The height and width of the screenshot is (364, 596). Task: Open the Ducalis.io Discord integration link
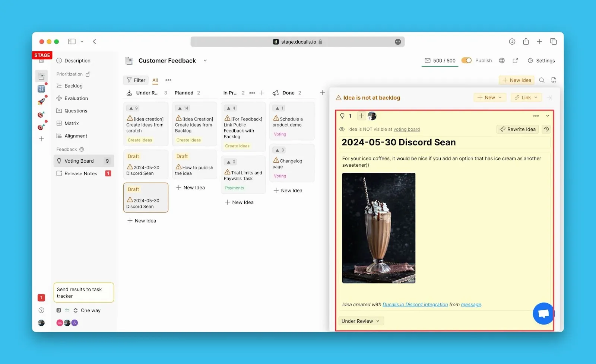[415, 304]
